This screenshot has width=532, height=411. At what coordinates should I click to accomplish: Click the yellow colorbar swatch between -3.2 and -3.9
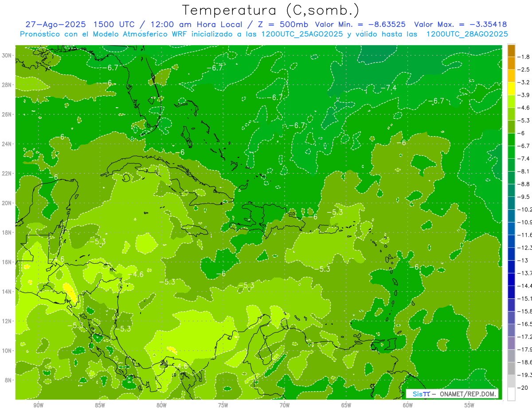coord(511,89)
